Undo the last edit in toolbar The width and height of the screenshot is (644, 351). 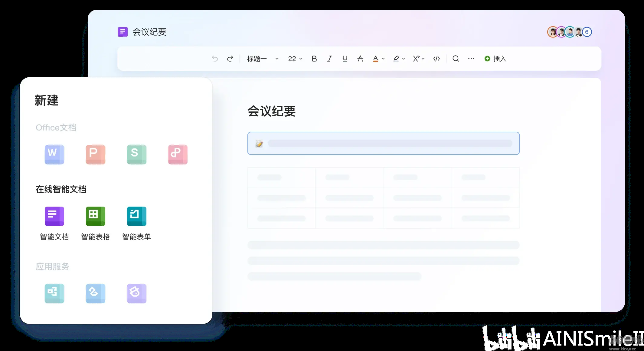pos(215,59)
